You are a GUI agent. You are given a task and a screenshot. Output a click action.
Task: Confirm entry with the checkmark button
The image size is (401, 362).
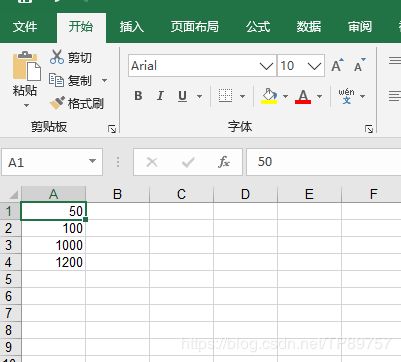coord(188,162)
